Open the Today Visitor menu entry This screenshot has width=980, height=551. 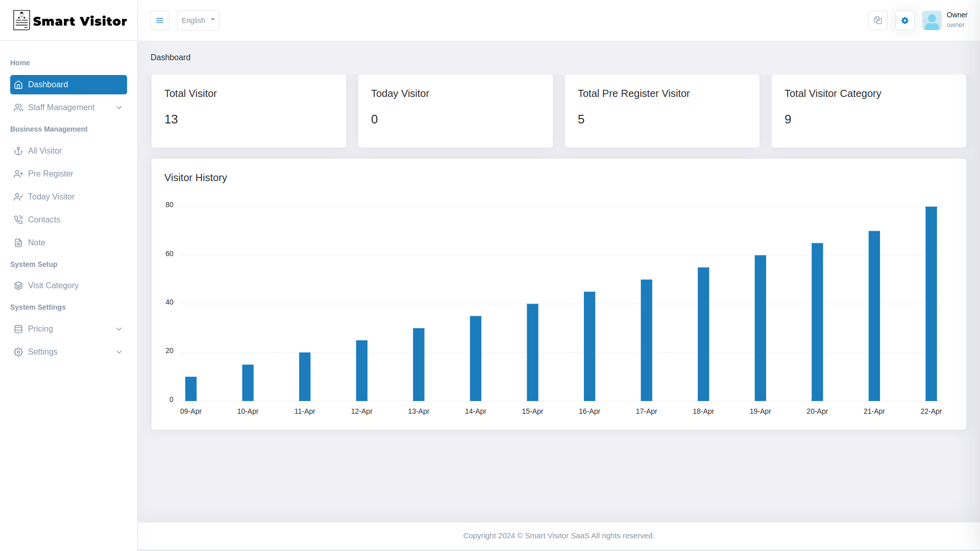click(x=51, y=197)
